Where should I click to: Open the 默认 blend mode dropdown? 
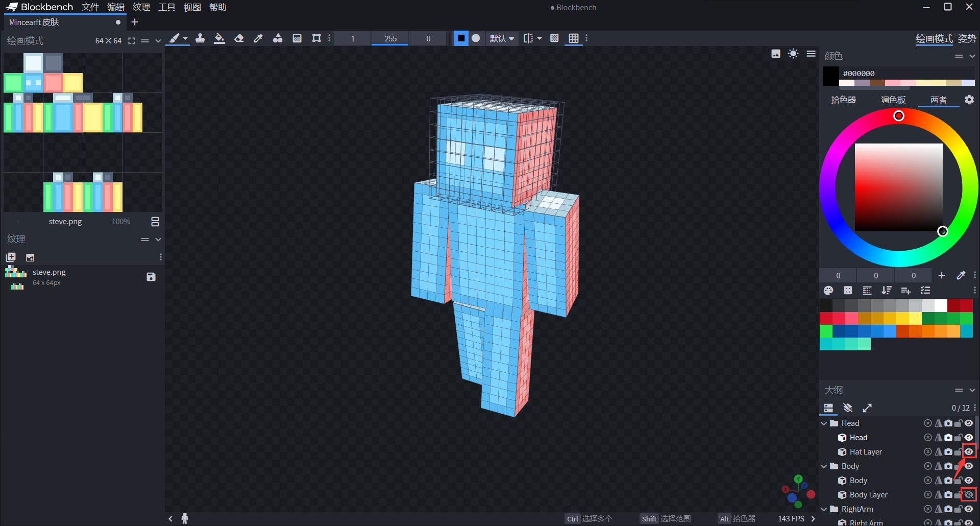tap(502, 38)
